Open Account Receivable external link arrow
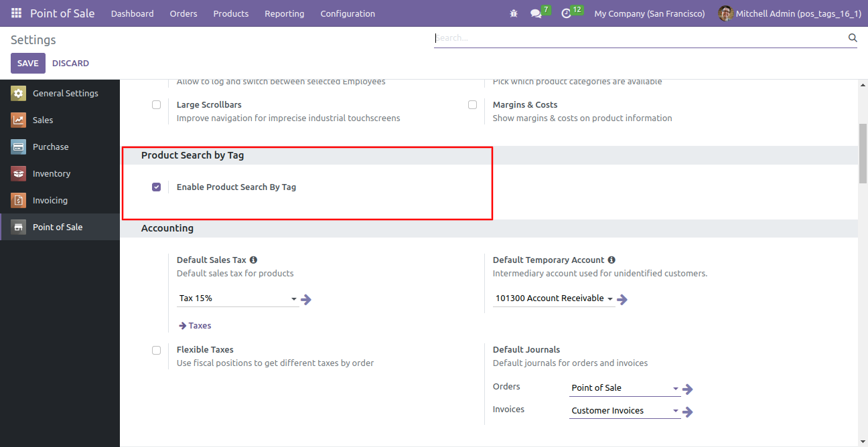Viewport: 868px width, 447px height. click(x=622, y=300)
